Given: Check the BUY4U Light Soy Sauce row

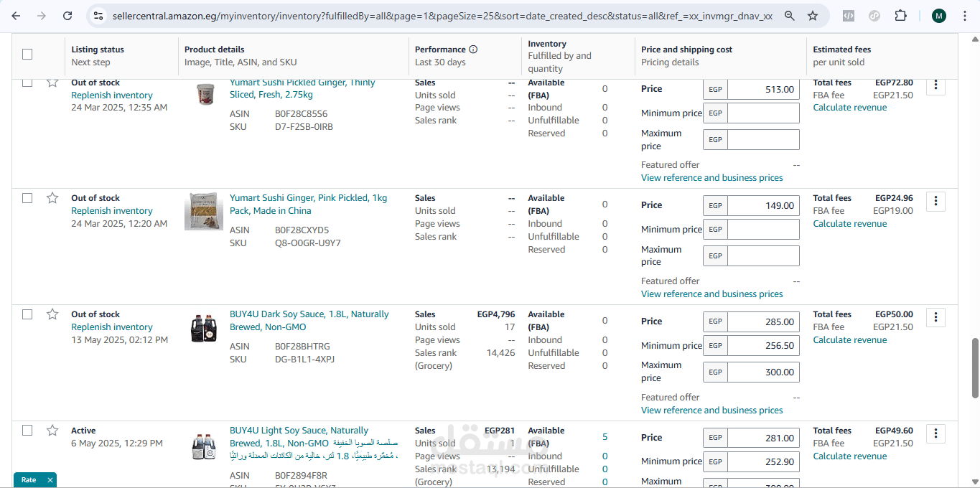Looking at the screenshot, I should [27, 431].
